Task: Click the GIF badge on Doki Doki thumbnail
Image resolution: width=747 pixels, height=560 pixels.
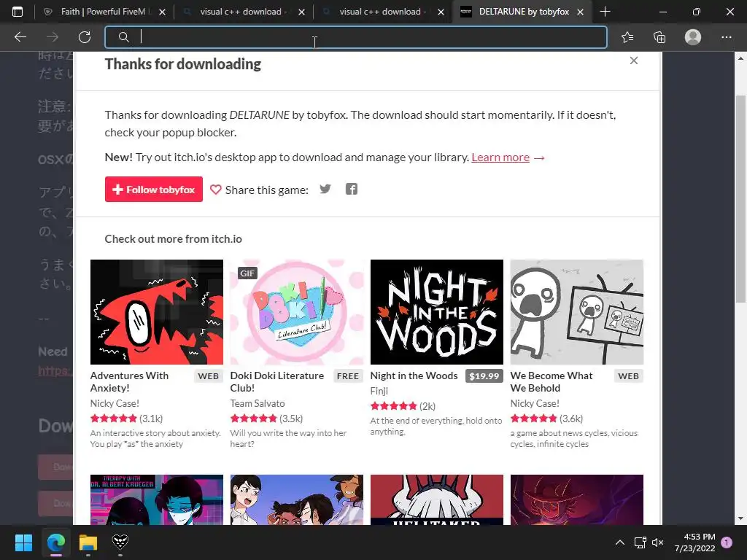Action: click(247, 273)
